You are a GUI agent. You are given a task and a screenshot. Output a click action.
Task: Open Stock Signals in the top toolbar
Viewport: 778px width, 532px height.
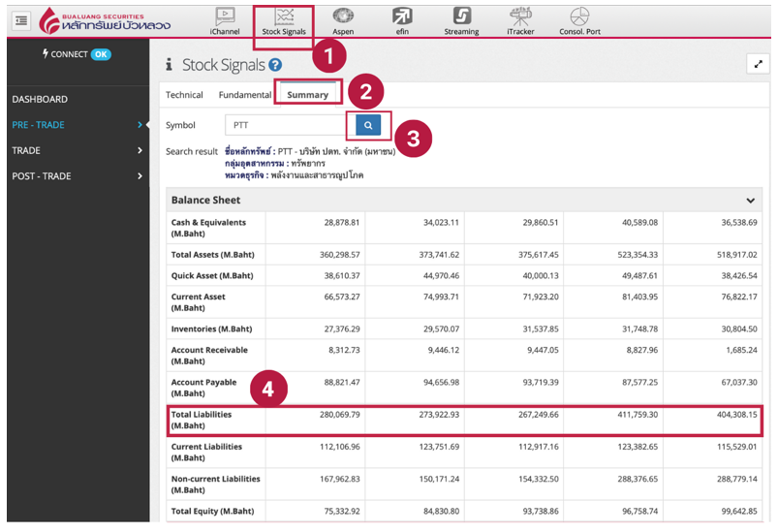click(284, 21)
